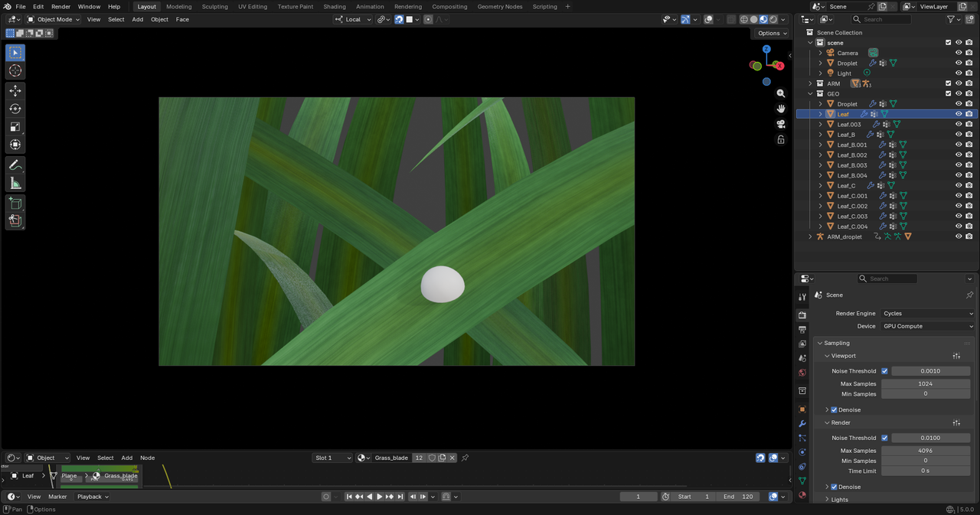Viewport: 980px width, 515px height.
Task: Hide the Leaf_B.002 object in the outliner
Action: click(959, 155)
